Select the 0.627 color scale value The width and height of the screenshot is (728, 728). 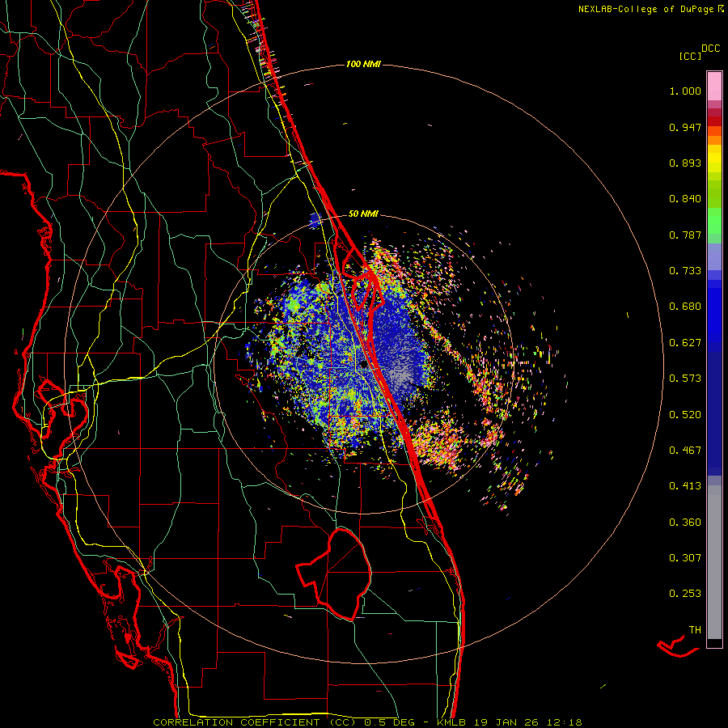click(685, 343)
